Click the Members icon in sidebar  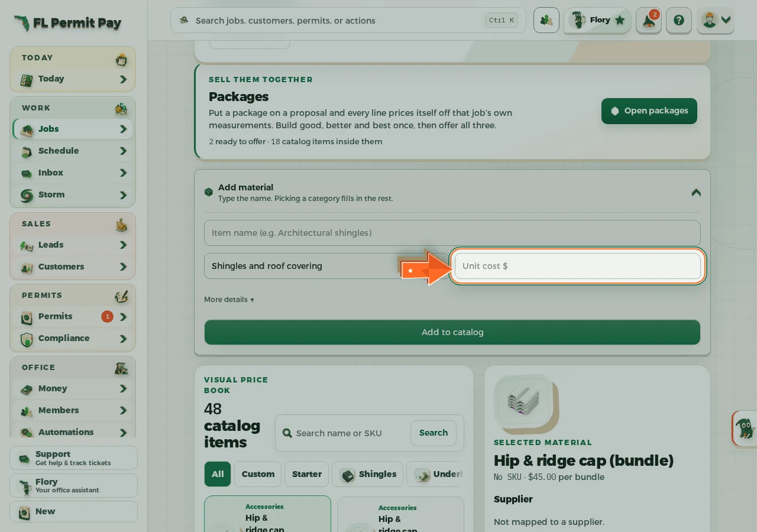pos(27,411)
